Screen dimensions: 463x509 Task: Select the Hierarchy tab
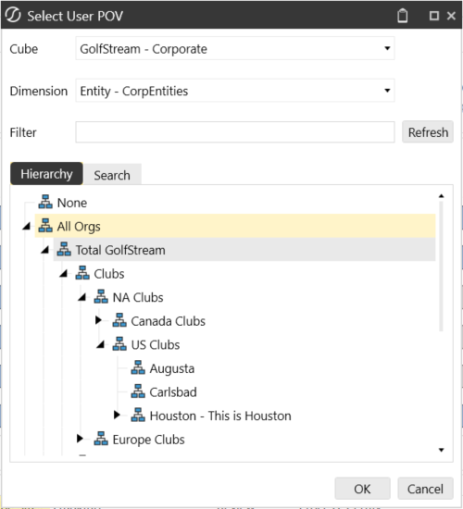[x=47, y=174]
